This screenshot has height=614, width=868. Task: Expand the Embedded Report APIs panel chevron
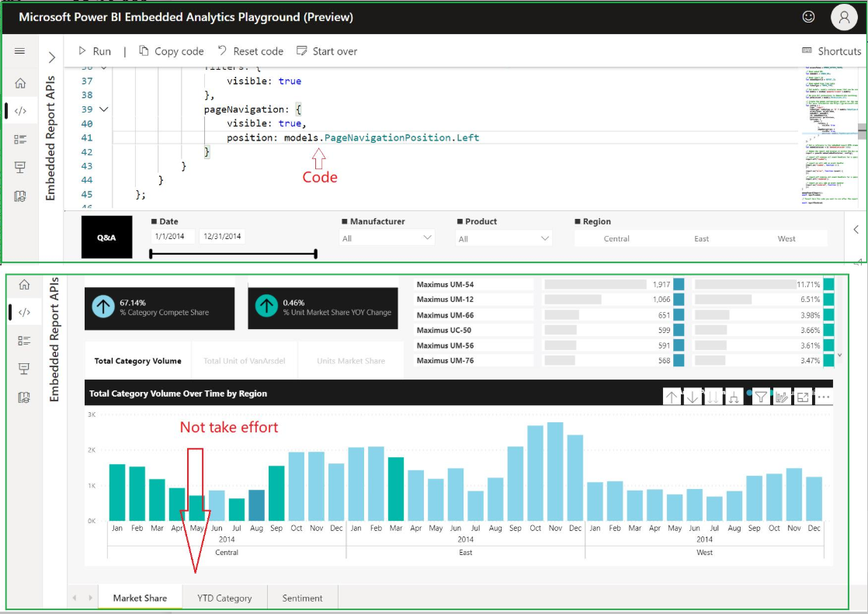click(51, 57)
